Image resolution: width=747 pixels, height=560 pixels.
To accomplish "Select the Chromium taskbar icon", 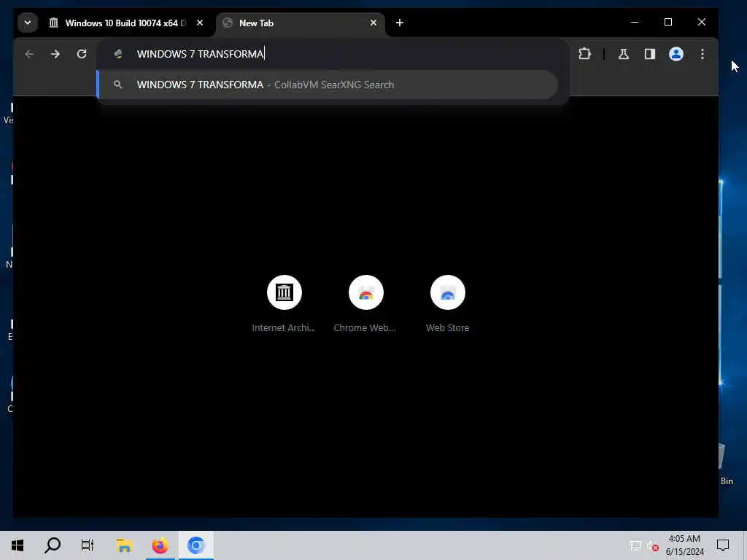I will (196, 545).
